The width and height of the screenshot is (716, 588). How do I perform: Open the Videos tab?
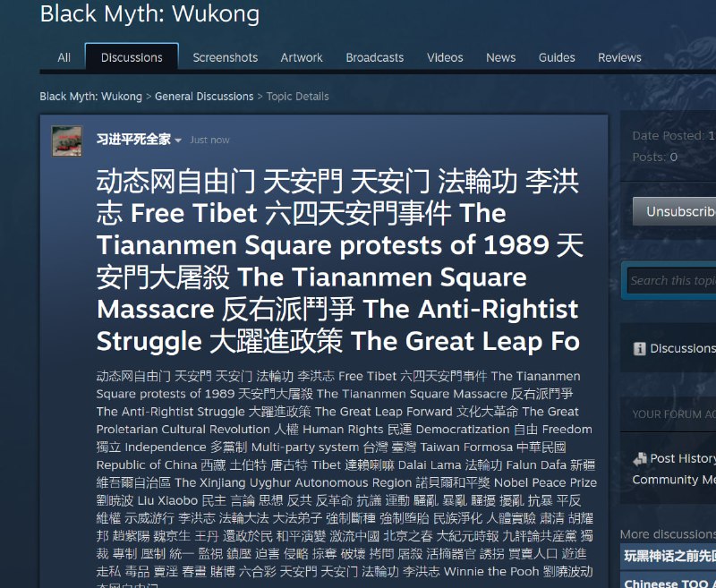[x=445, y=57]
